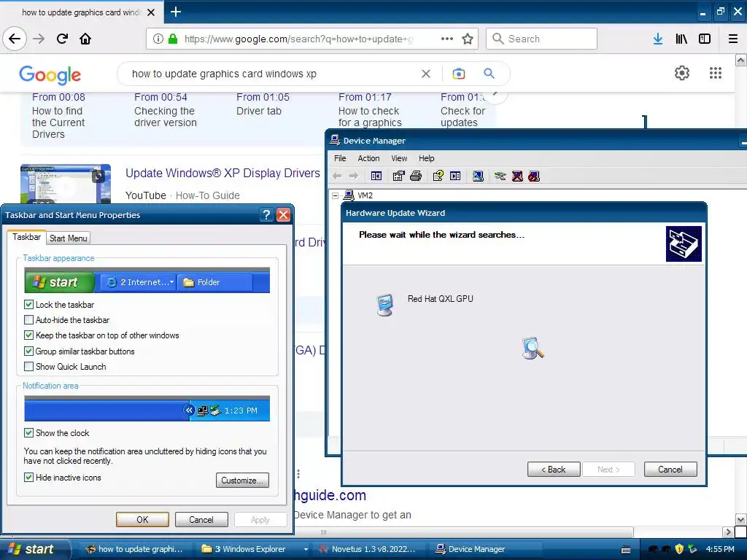This screenshot has height=560, width=747.
Task: Open the From 01:05 Driver tab key moment
Action: point(263,104)
